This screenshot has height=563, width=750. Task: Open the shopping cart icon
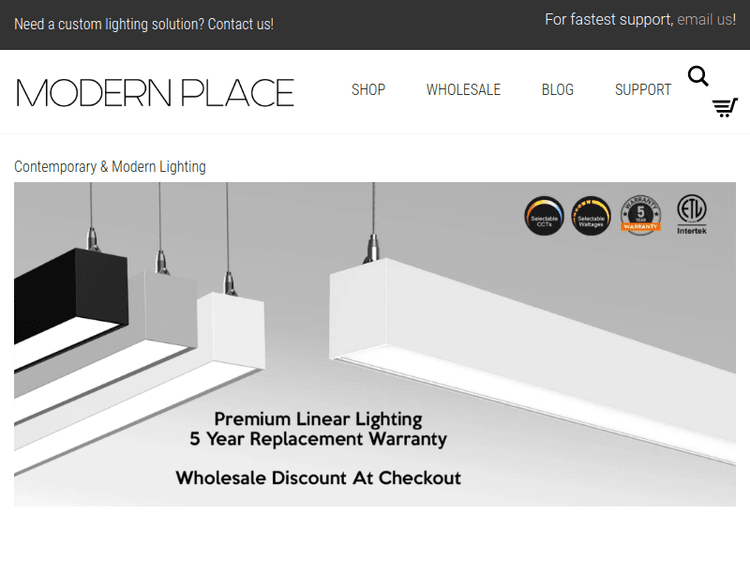pos(724,107)
